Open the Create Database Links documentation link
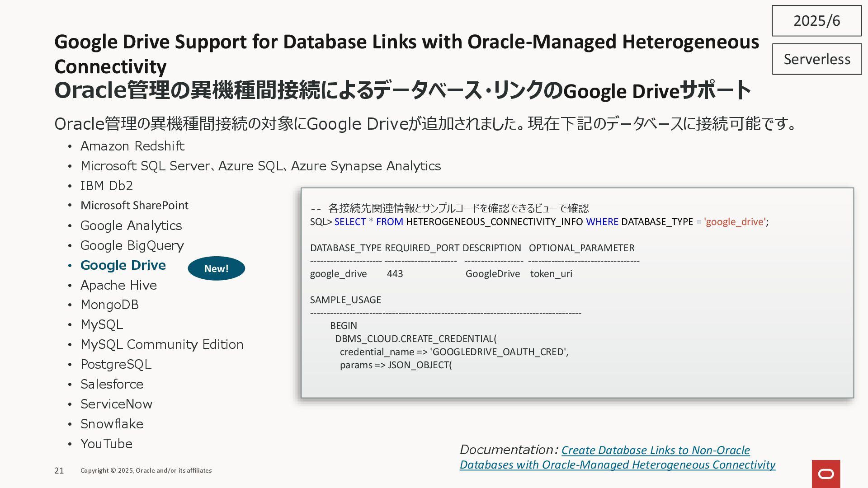 (x=618, y=457)
